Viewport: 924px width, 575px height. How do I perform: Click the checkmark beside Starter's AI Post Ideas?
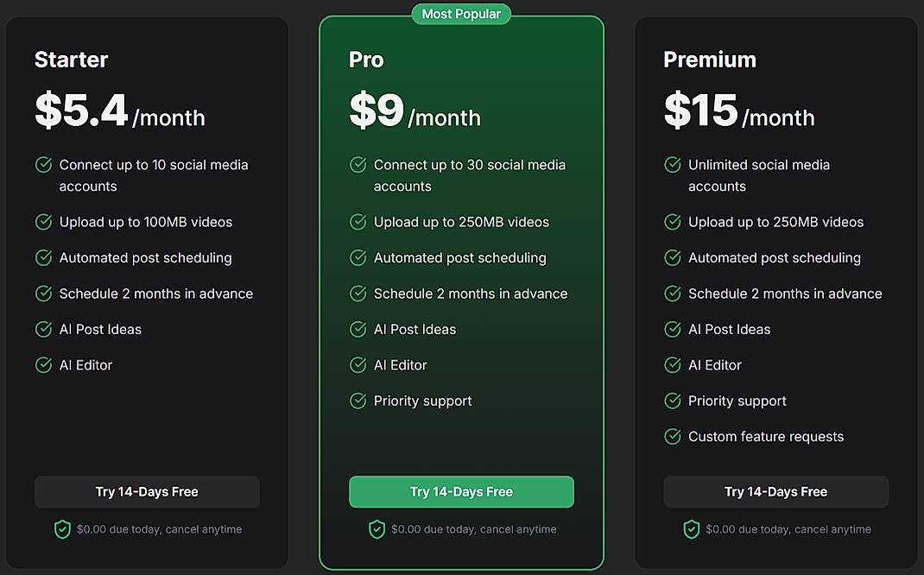43,329
